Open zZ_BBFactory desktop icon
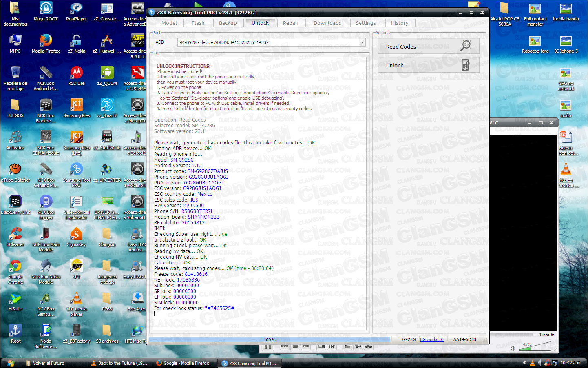 pos(76,334)
